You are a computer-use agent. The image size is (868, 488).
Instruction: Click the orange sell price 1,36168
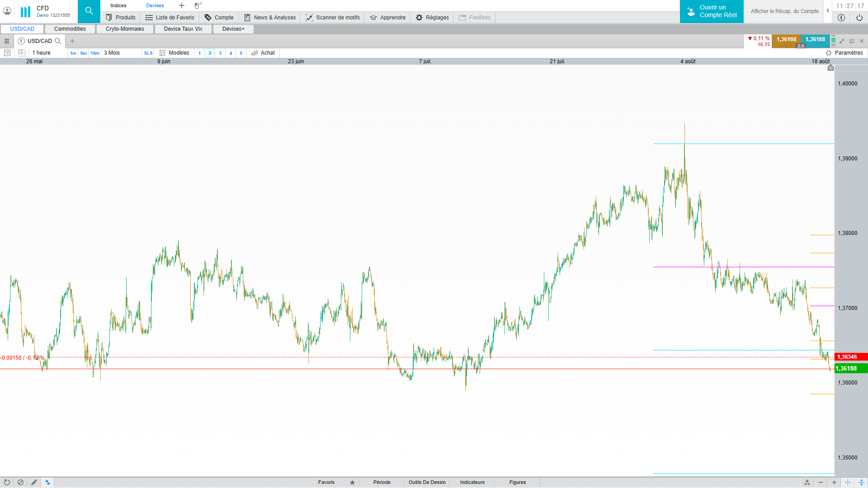click(786, 39)
